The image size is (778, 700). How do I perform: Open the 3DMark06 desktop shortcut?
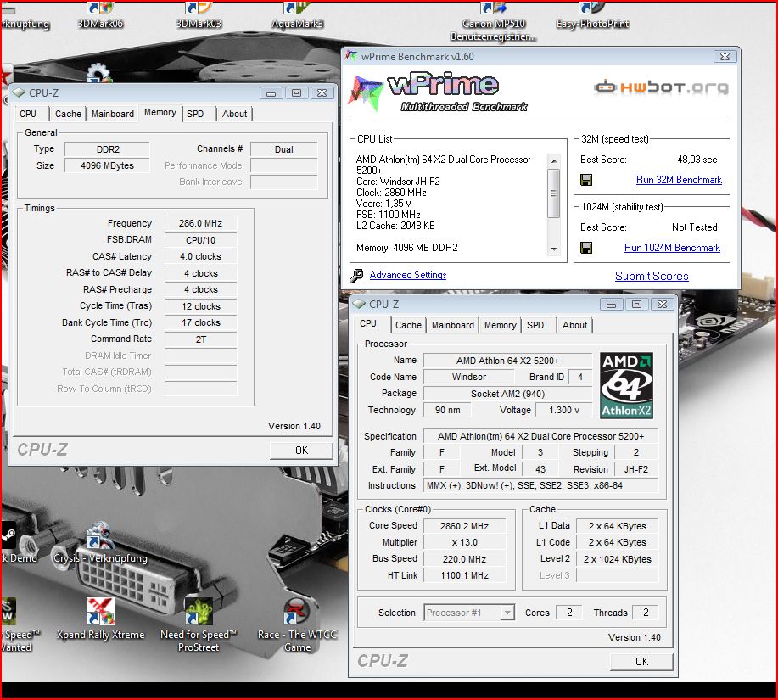100,16
